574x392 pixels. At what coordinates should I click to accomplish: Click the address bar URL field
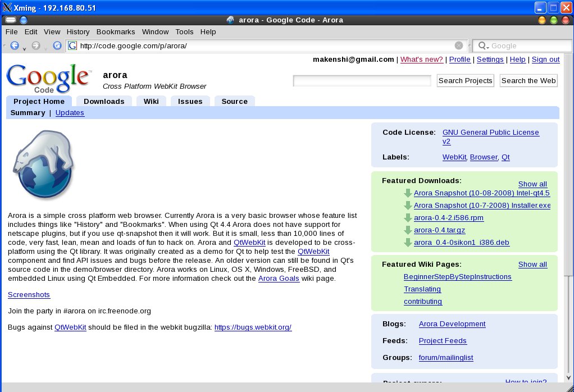[266, 45]
